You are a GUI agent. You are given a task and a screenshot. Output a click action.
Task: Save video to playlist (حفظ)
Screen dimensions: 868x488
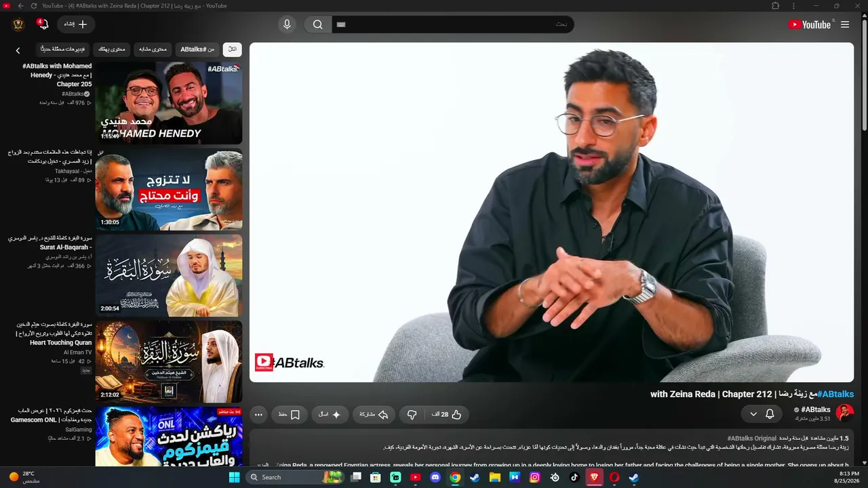tap(289, 414)
